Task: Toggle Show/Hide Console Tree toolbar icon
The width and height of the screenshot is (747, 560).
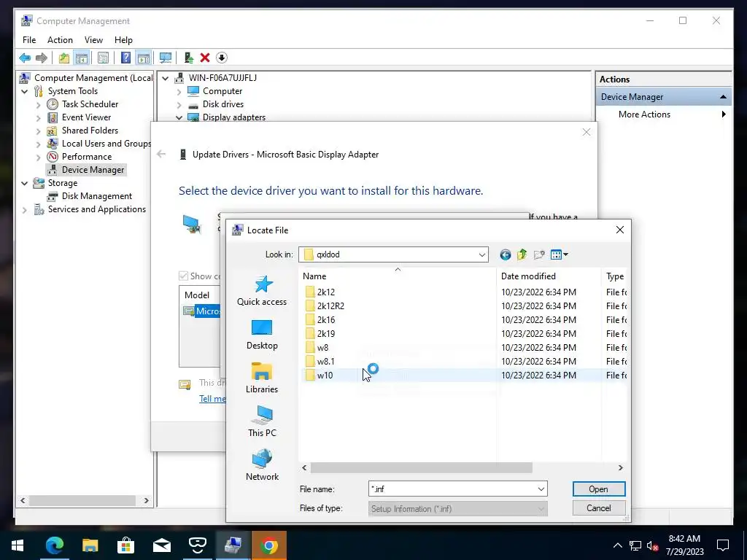Action: point(82,58)
